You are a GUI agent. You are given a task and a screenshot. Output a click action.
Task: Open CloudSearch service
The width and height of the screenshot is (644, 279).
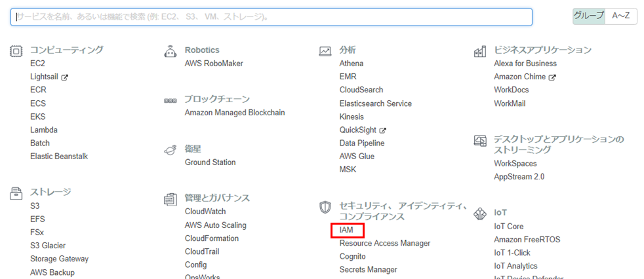point(361,90)
